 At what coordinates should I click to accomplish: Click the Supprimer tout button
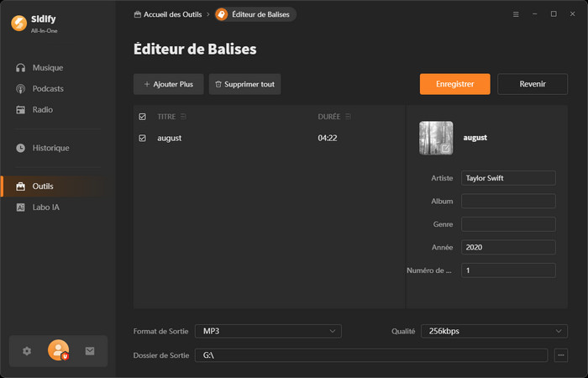244,84
